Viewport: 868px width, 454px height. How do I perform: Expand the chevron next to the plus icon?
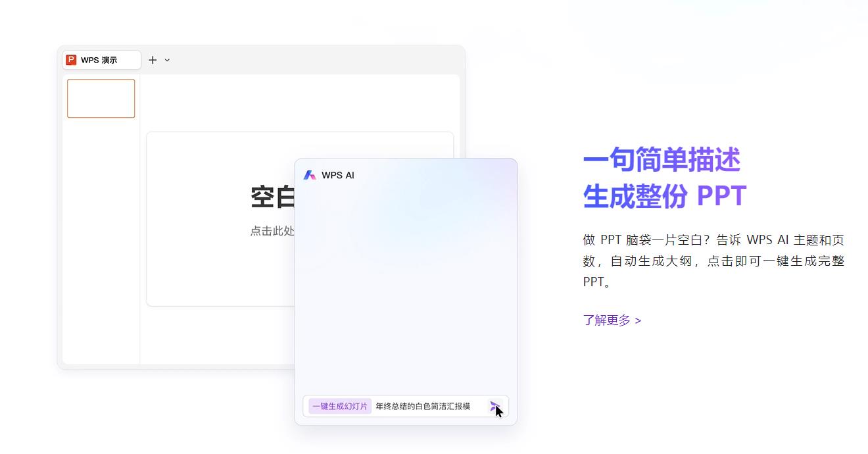[167, 60]
